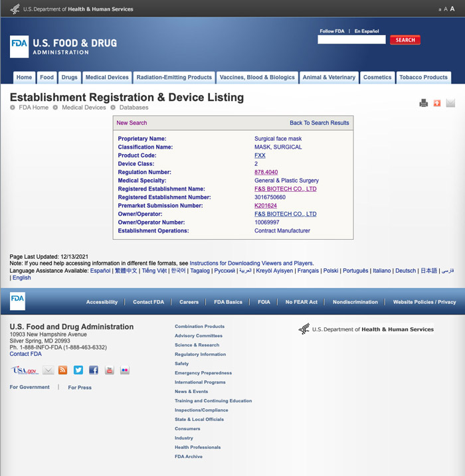465x476 pixels.
Task: Click Back To Search Results
Action: point(319,123)
